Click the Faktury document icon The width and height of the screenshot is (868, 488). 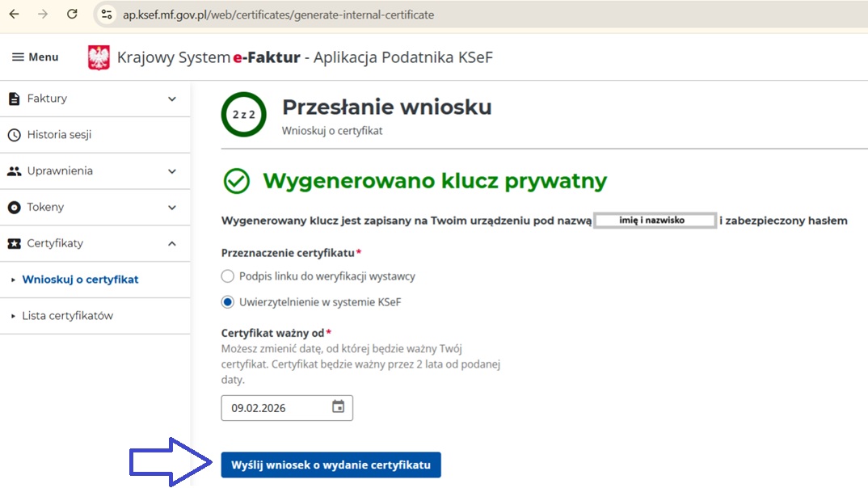point(14,99)
